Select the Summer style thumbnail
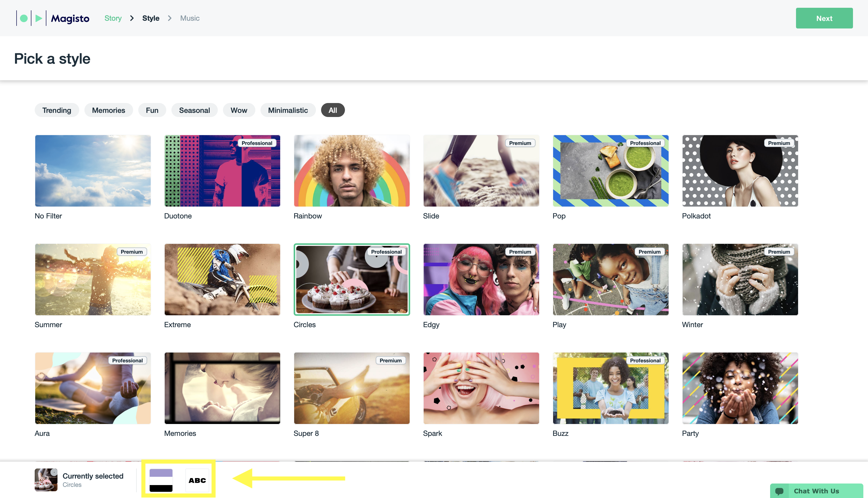 point(93,280)
